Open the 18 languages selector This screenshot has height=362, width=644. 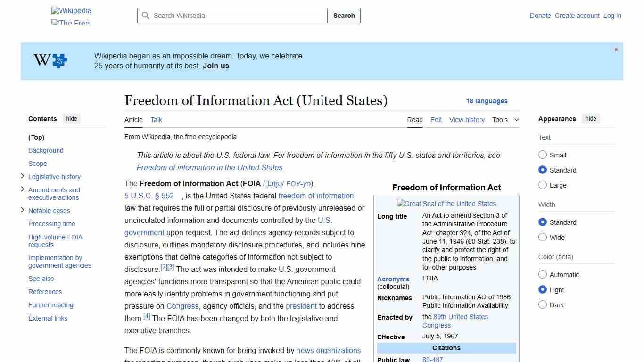click(x=487, y=101)
